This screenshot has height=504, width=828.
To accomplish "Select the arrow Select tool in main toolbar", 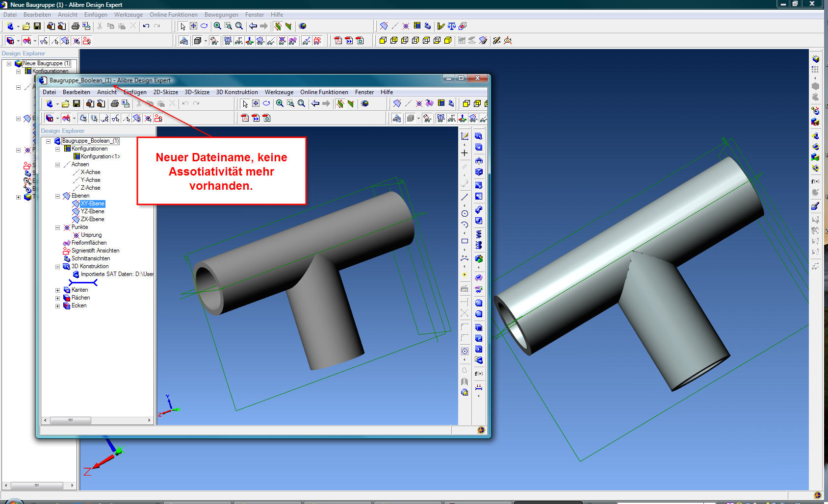I will point(183,26).
